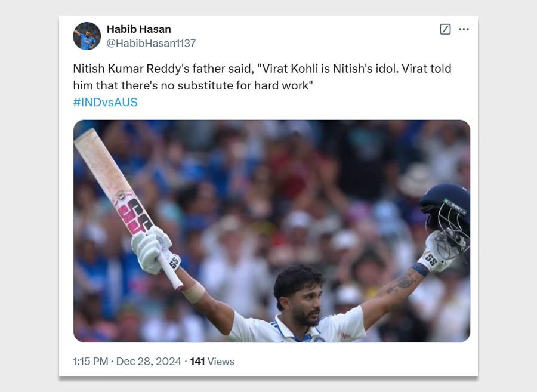537x392 pixels.
Task: Click the Grok slash-square icon
Action: (445, 29)
